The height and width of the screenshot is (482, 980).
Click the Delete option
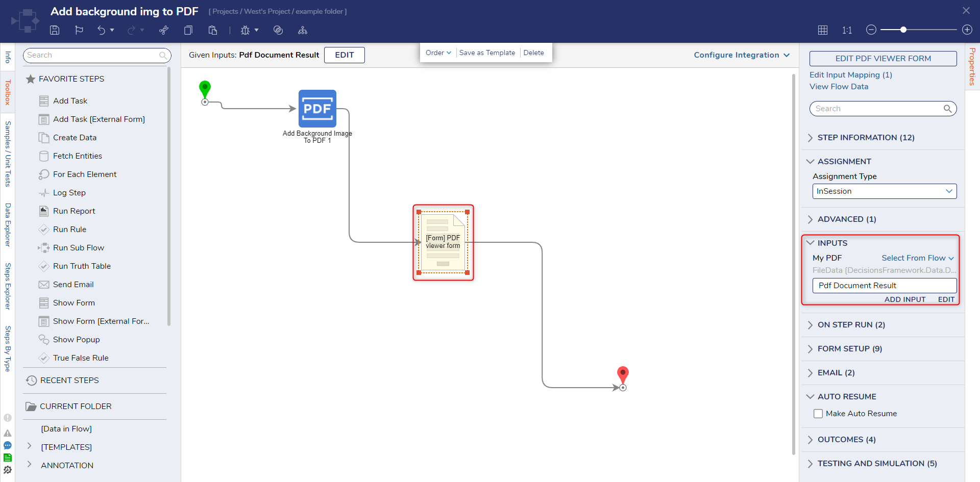coord(533,53)
